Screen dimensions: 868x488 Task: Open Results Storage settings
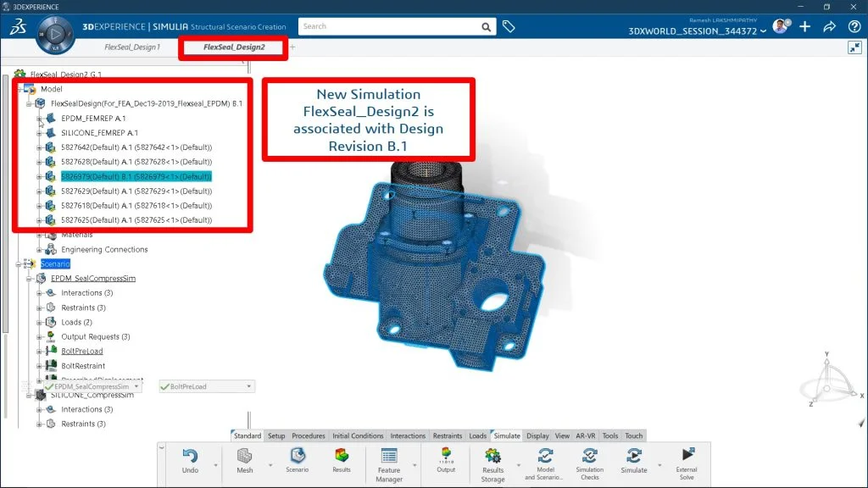coord(492,456)
